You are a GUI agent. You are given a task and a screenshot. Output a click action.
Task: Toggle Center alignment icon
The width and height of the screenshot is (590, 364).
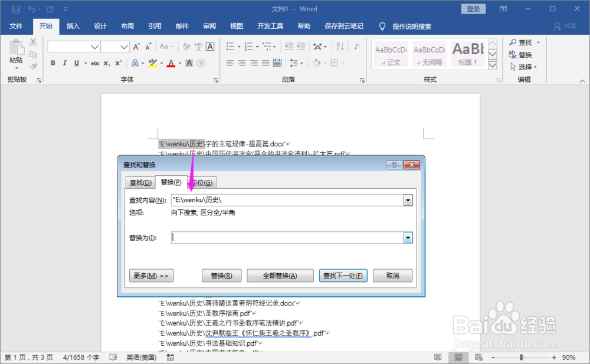tap(242, 63)
